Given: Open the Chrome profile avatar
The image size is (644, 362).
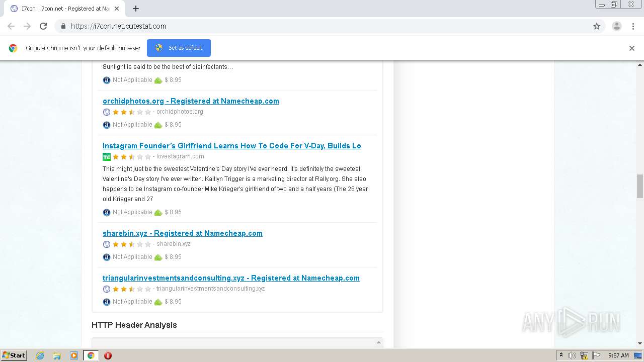Looking at the screenshot, I should click(617, 26).
